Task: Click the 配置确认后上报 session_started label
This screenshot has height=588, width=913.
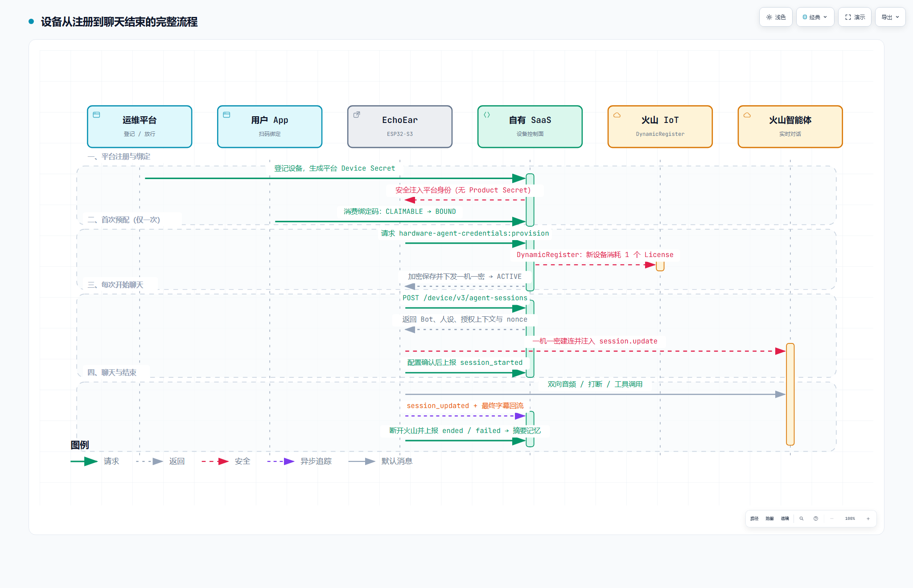Action: point(465,363)
